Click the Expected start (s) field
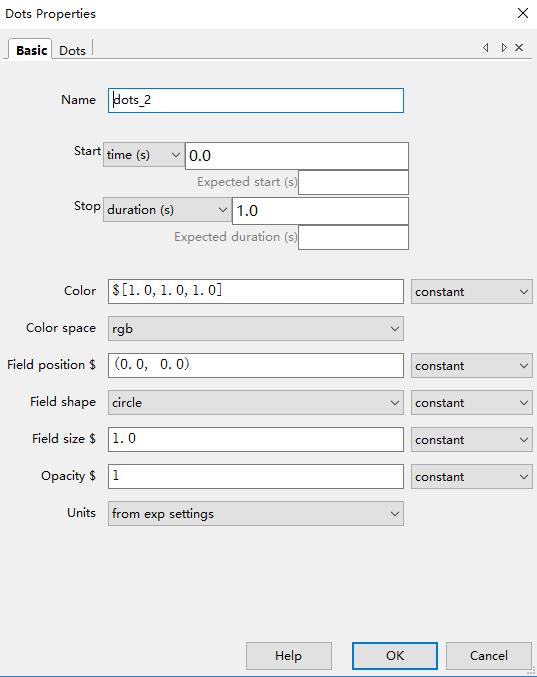 pos(353,182)
